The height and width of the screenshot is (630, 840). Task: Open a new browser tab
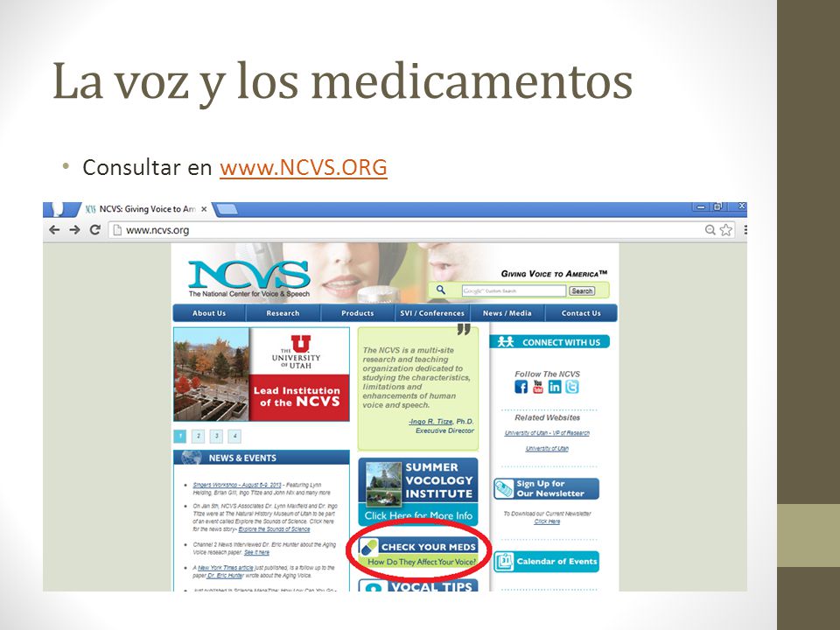227,209
